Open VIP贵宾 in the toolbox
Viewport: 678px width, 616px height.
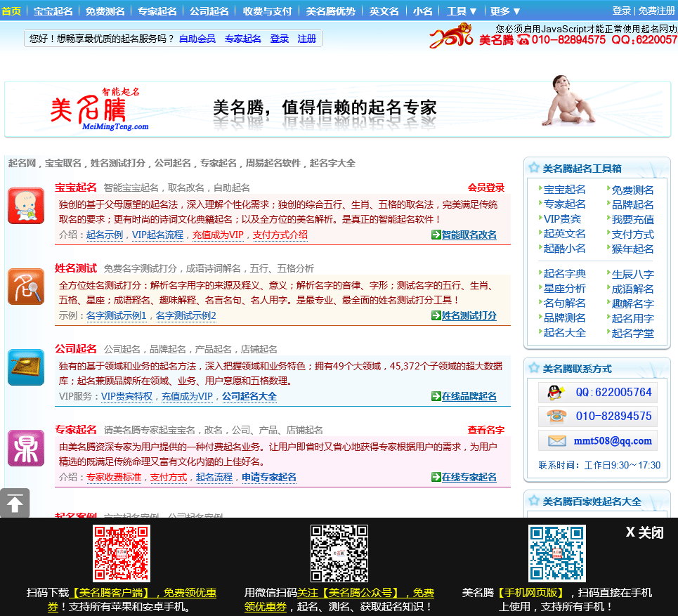[562, 219]
